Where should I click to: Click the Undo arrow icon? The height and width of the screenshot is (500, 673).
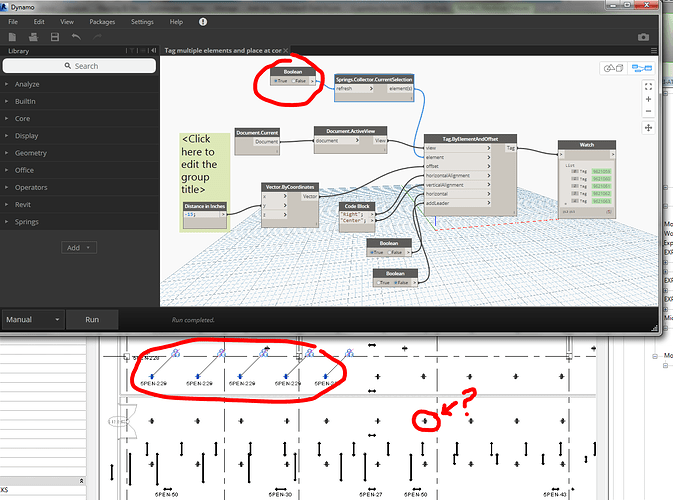[76, 37]
